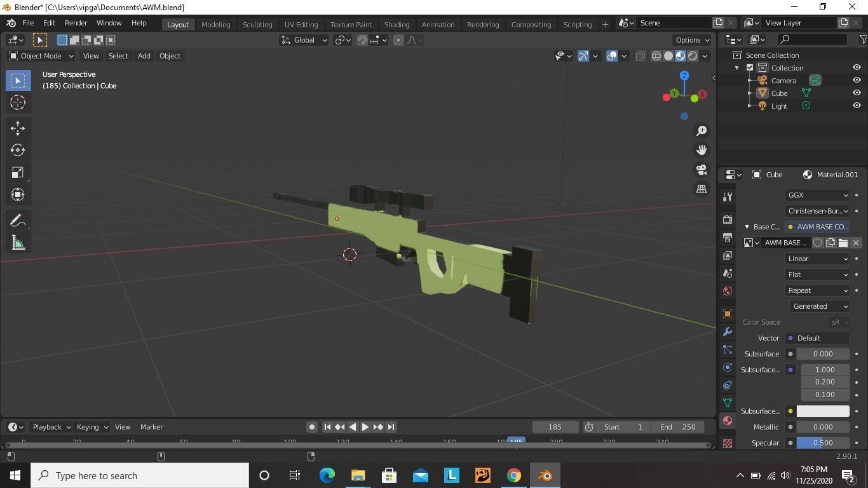Open the Output properties tab
Image resolution: width=868 pixels, height=488 pixels.
728,237
